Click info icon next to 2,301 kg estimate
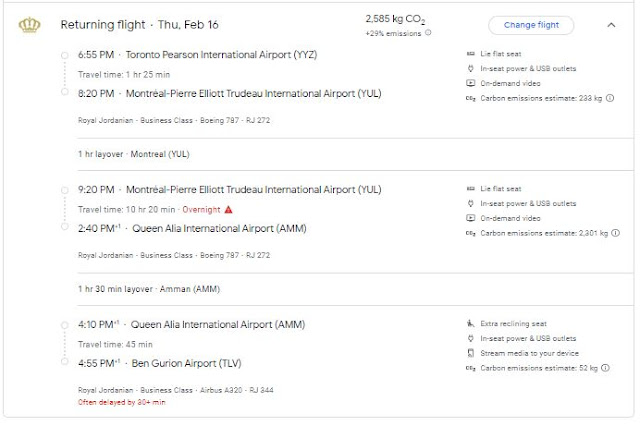 [616, 233]
